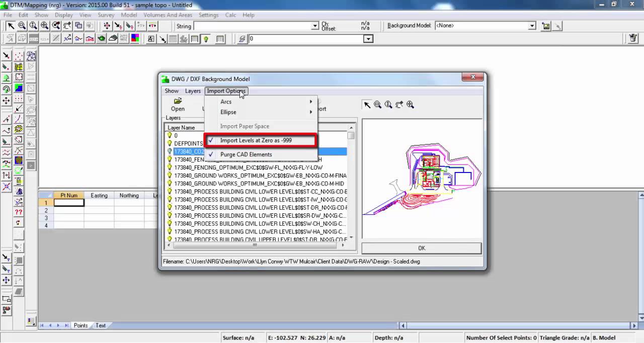Click the grid table icon in second toolbar
This screenshot has width=644, height=343.
[173, 39]
